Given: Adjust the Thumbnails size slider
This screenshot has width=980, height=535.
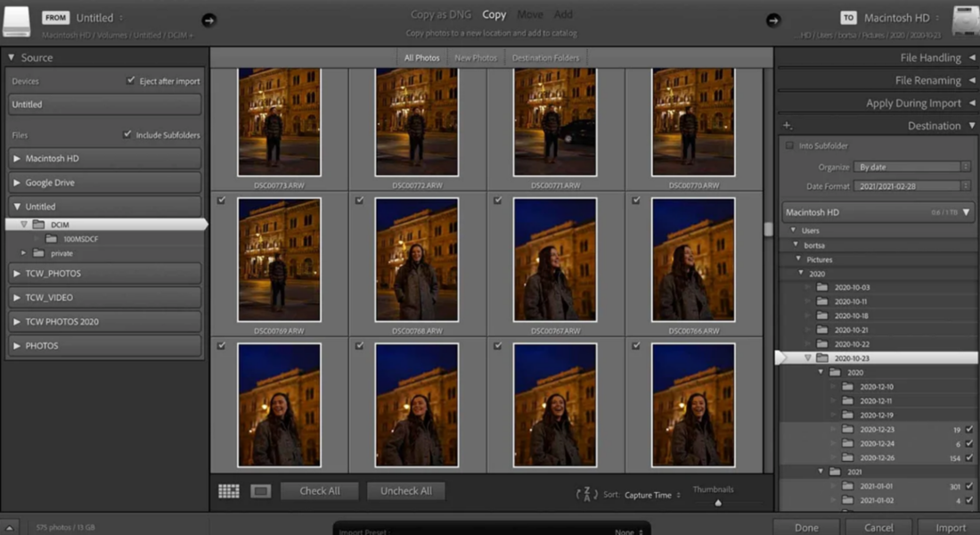Looking at the screenshot, I should coord(718,503).
